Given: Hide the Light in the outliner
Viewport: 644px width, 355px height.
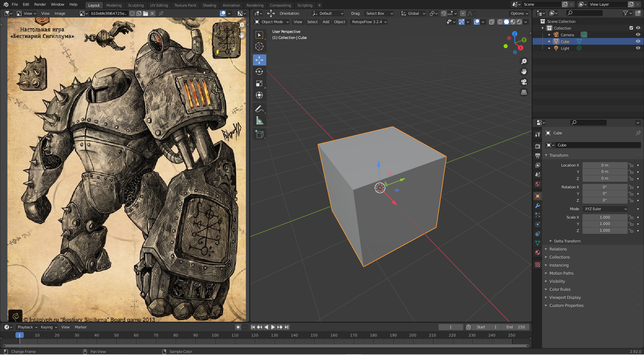Looking at the screenshot, I should point(638,48).
